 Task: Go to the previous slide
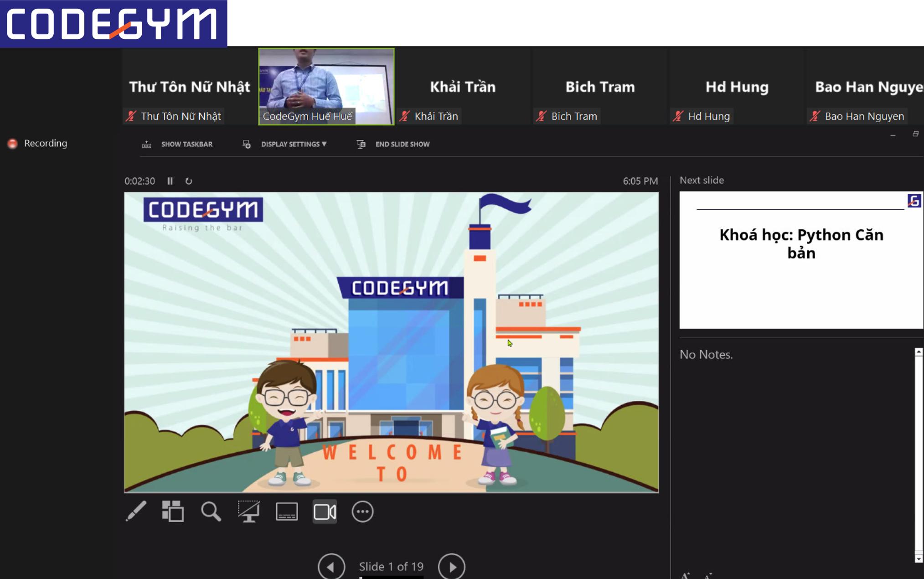click(x=331, y=566)
